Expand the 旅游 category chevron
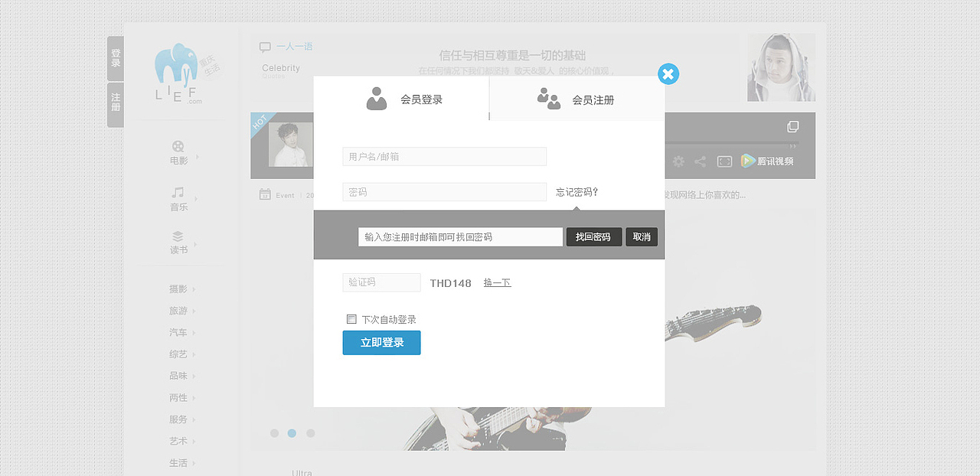The image size is (980, 476). click(x=193, y=311)
